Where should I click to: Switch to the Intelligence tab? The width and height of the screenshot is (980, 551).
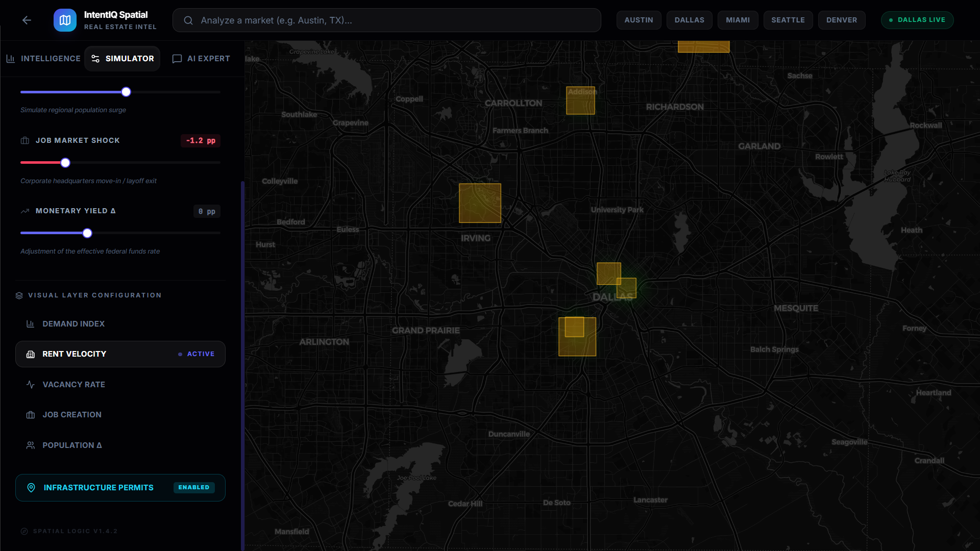tap(43, 59)
